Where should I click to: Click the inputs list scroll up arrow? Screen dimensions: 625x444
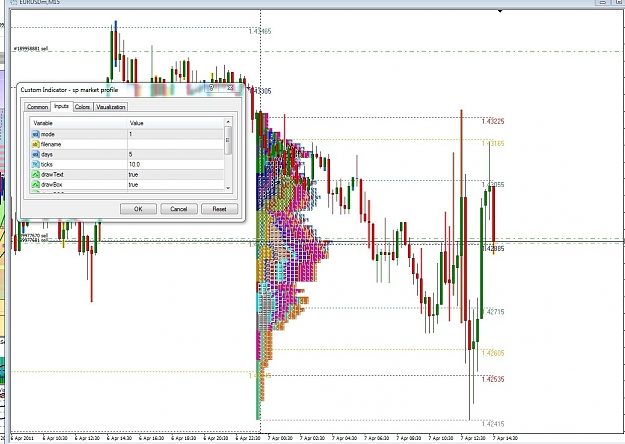click(228, 122)
